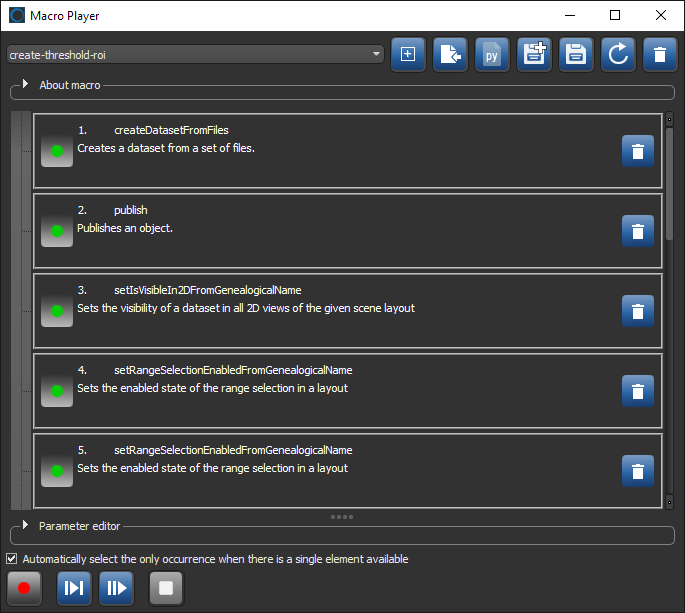Remove step 2 publish
The width and height of the screenshot is (685, 613).
click(637, 231)
